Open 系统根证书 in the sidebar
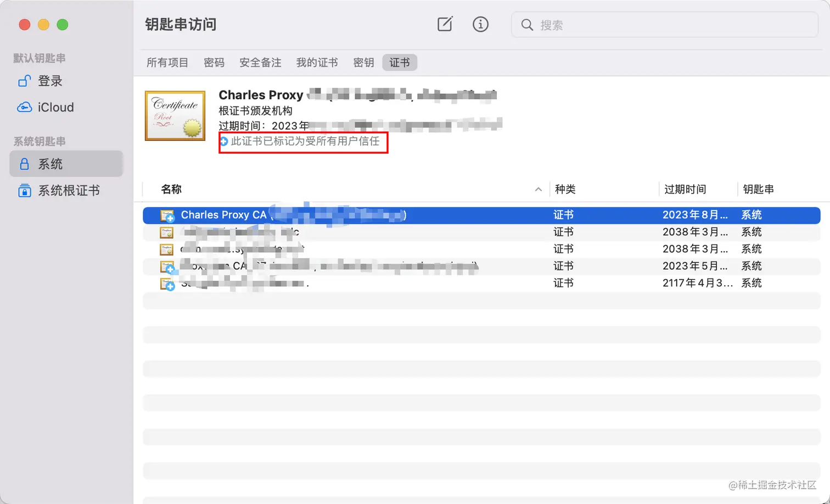This screenshot has width=830, height=504. pos(69,190)
